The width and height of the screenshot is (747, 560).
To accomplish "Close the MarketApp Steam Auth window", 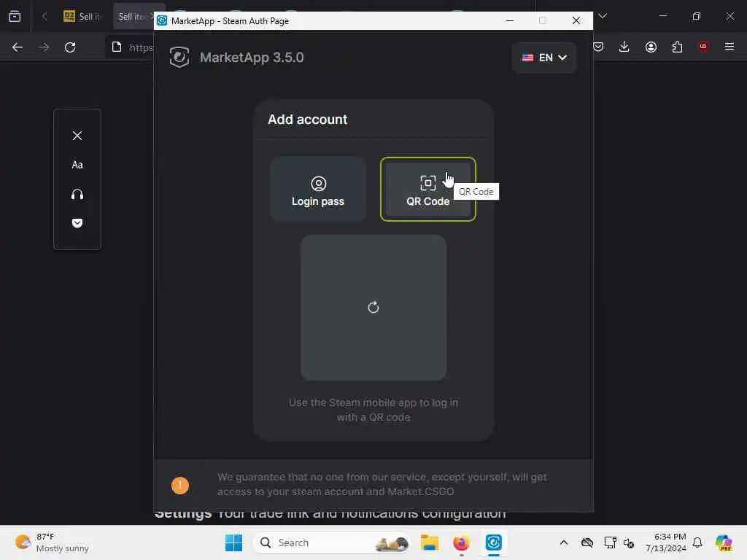I will pos(576,20).
